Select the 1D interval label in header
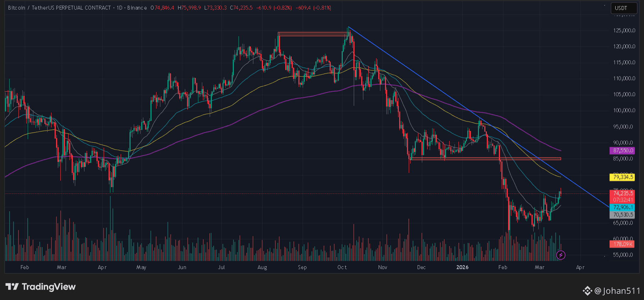This screenshot has height=300, width=644. 120,8
